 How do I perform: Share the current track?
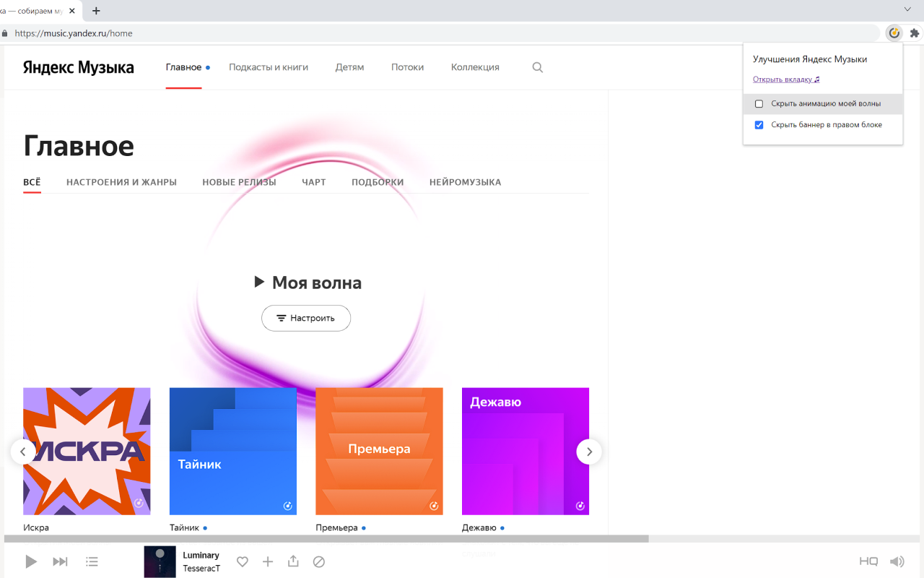pyautogui.click(x=293, y=561)
